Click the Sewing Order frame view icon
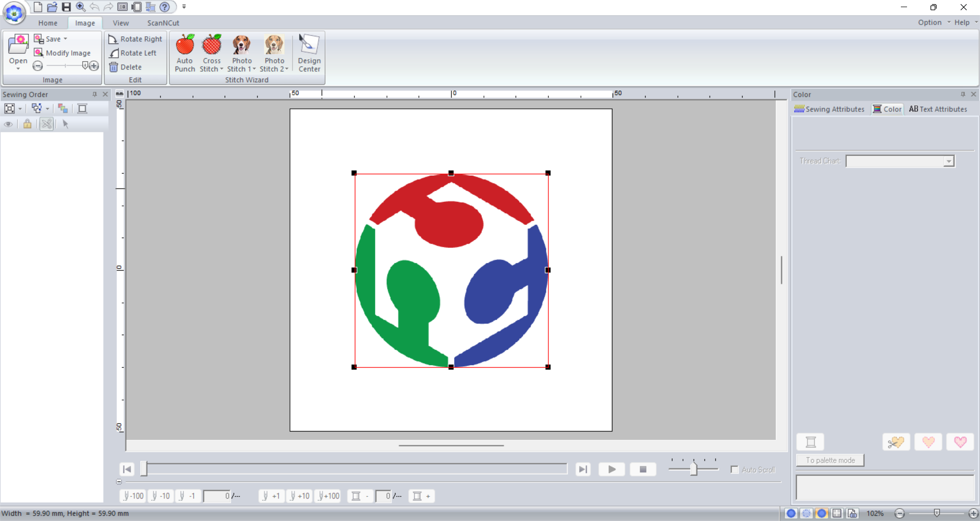This screenshot has width=980, height=521. (x=10, y=108)
